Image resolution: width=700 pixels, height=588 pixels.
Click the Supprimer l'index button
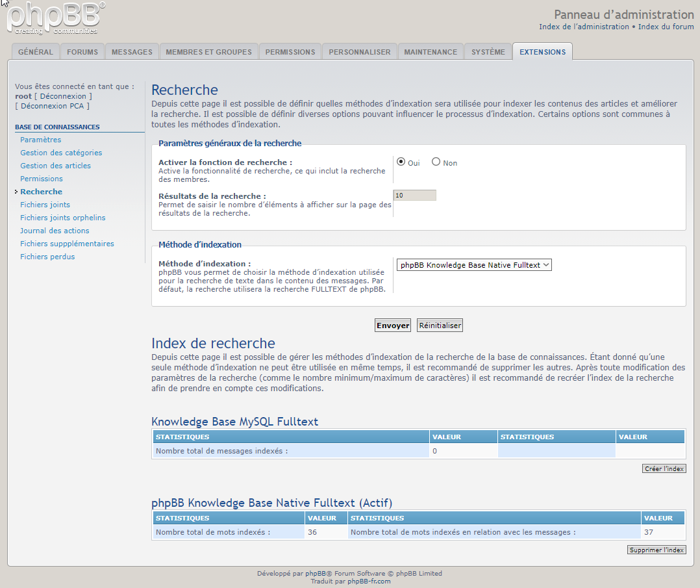click(656, 550)
